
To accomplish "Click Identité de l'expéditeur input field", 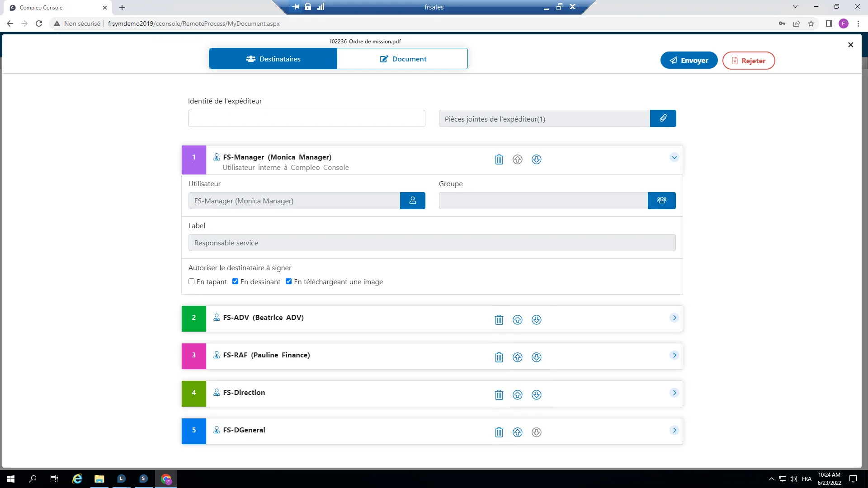I will (x=307, y=118).
